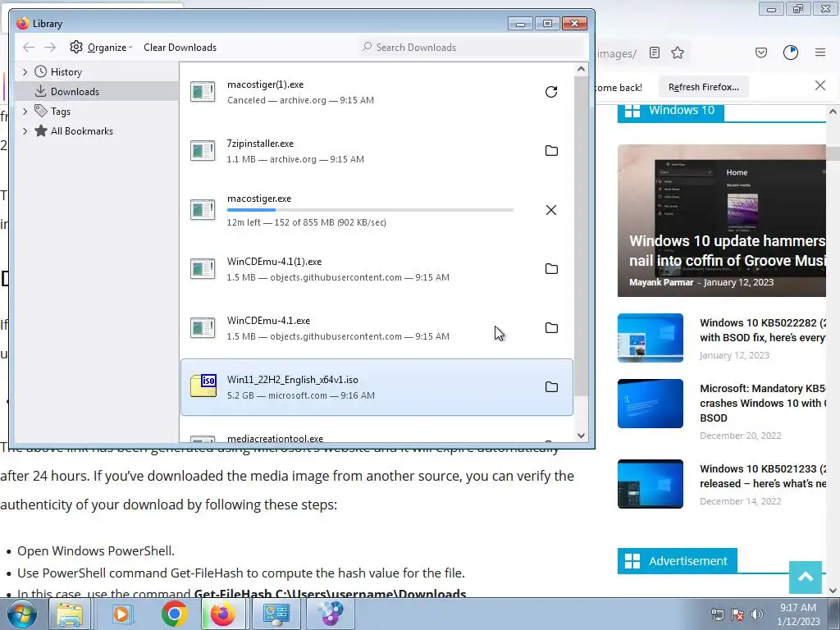Click the 7zipinstaller.exe file icon
The image size is (840, 630).
[203, 151]
